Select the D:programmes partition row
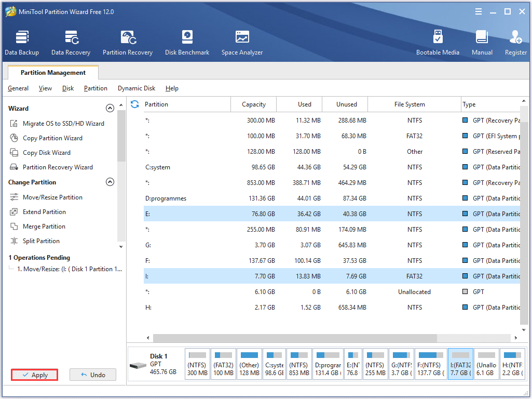Image resolution: width=532 pixels, height=399 pixels. pyautogui.click(x=332, y=198)
